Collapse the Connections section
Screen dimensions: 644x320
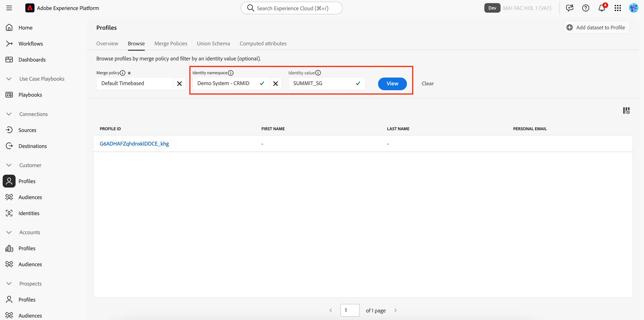tap(9, 114)
